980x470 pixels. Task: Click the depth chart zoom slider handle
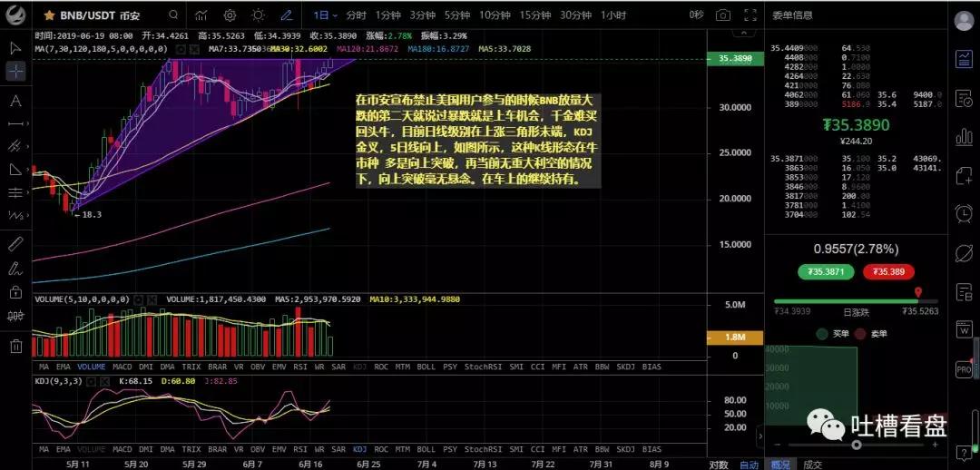857,445
